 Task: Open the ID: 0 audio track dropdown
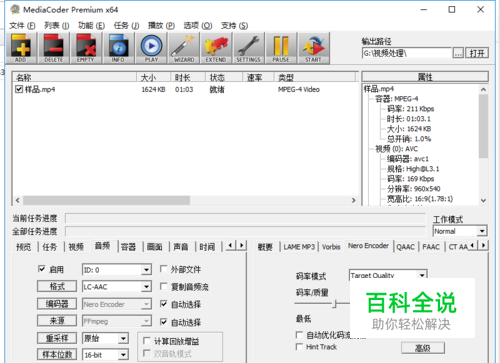click(x=146, y=270)
